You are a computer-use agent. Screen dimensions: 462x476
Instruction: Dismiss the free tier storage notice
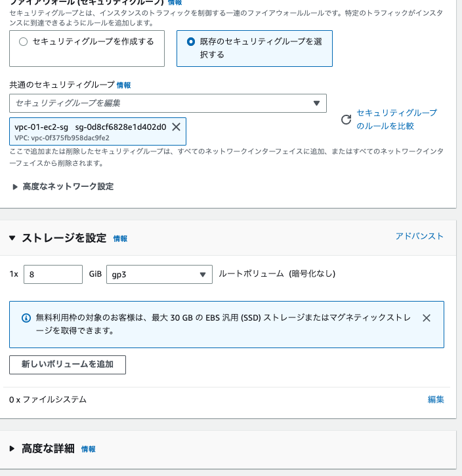click(x=427, y=318)
